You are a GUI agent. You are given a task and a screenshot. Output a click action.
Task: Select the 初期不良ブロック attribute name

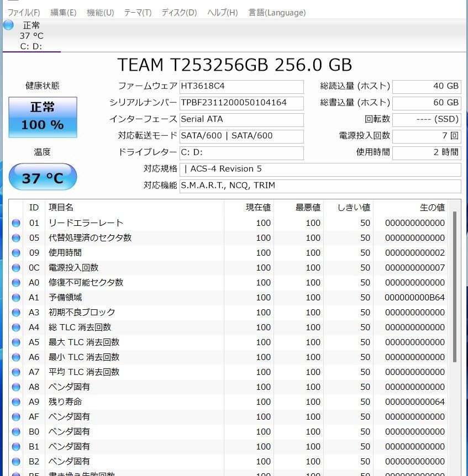82,313
